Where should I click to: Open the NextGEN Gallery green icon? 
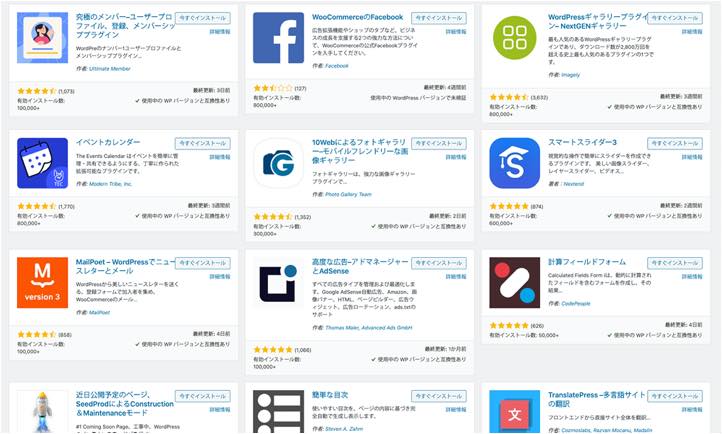coord(515,38)
